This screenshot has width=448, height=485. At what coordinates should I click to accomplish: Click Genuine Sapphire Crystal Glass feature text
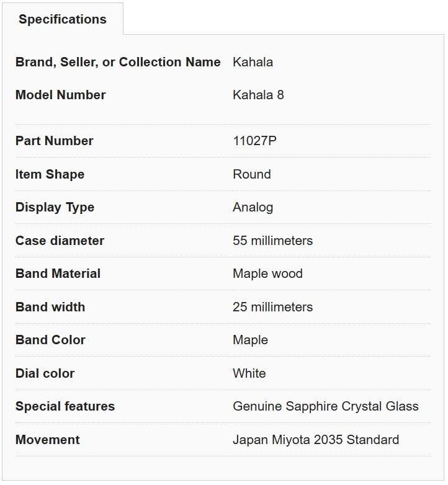[x=325, y=406]
